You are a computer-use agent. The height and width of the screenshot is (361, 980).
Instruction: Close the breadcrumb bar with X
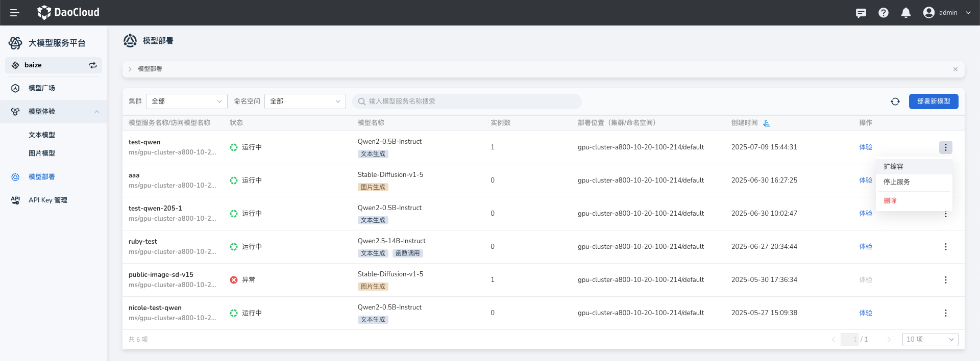click(955, 69)
